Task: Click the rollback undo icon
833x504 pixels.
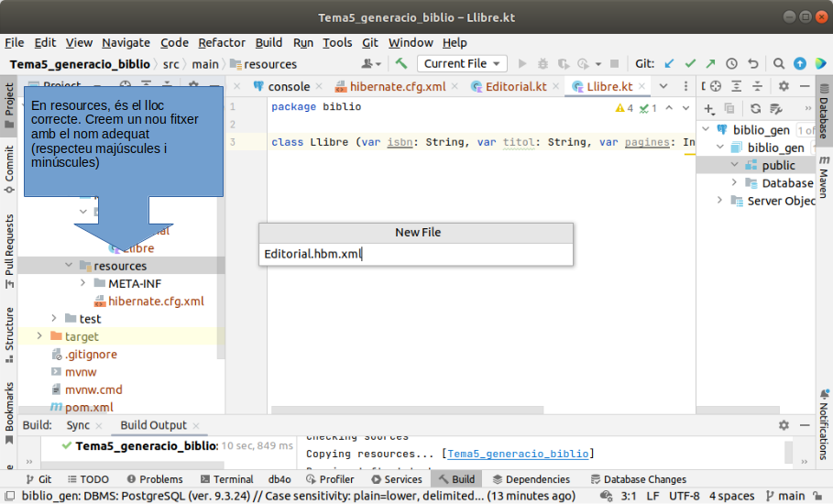Action: tap(752, 64)
